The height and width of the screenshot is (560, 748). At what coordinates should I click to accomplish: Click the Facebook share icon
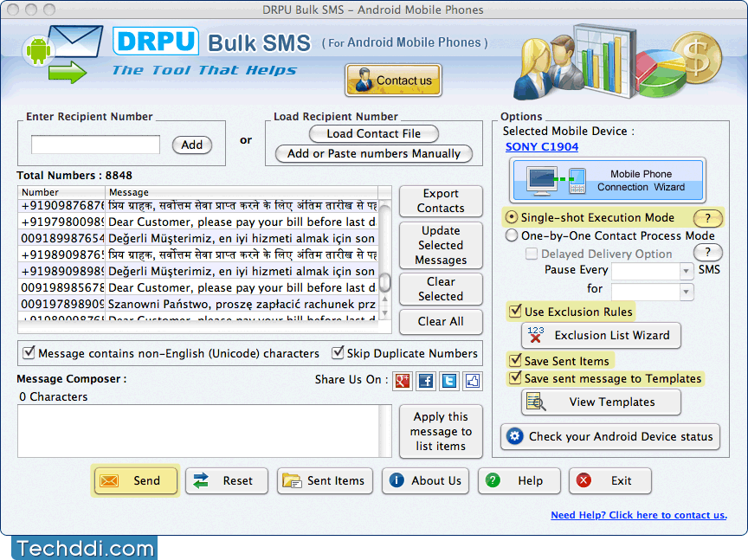tap(426, 381)
